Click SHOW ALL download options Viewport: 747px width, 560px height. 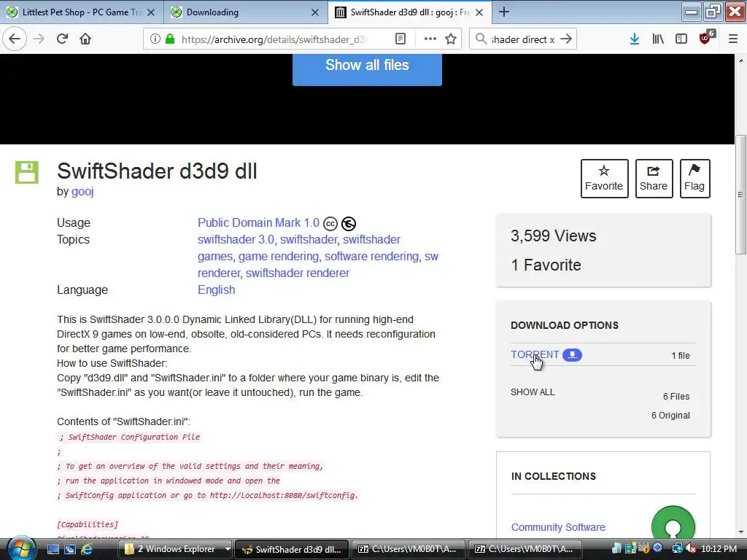point(533,392)
